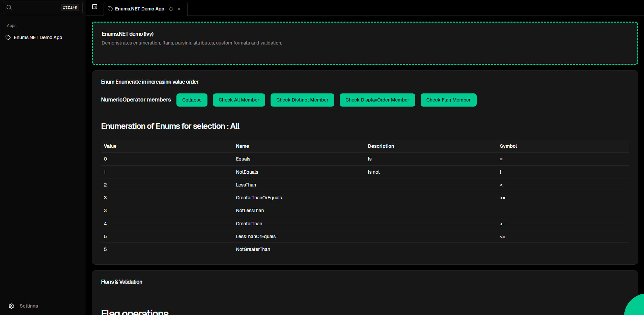Click the tab reload icon
Viewport: 644px width, 315px height.
171,9
